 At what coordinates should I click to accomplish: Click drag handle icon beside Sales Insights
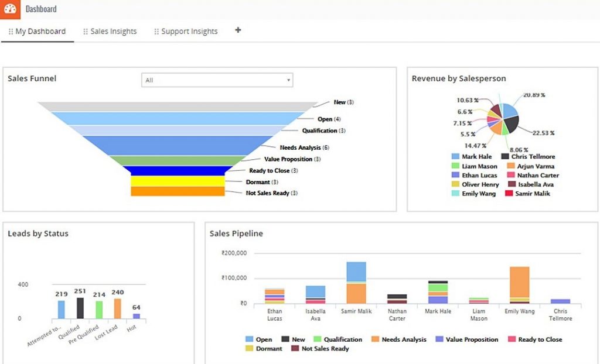point(86,32)
